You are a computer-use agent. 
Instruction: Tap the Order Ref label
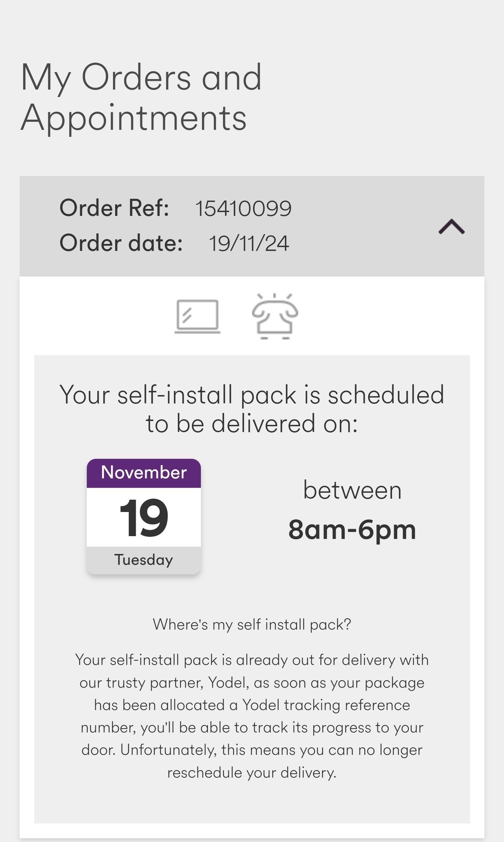114,208
